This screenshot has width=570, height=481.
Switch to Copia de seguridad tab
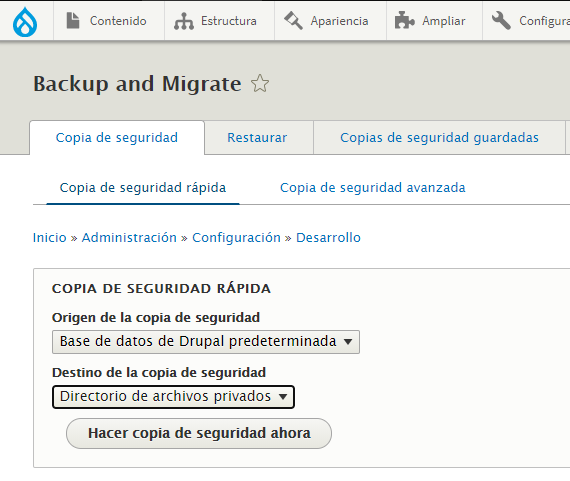pyautogui.click(x=117, y=138)
